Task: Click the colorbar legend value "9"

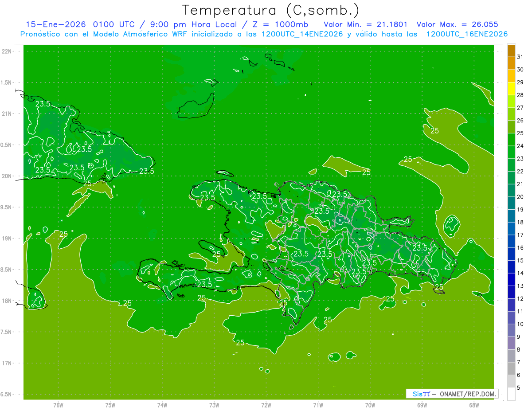Action: pyautogui.click(x=519, y=337)
